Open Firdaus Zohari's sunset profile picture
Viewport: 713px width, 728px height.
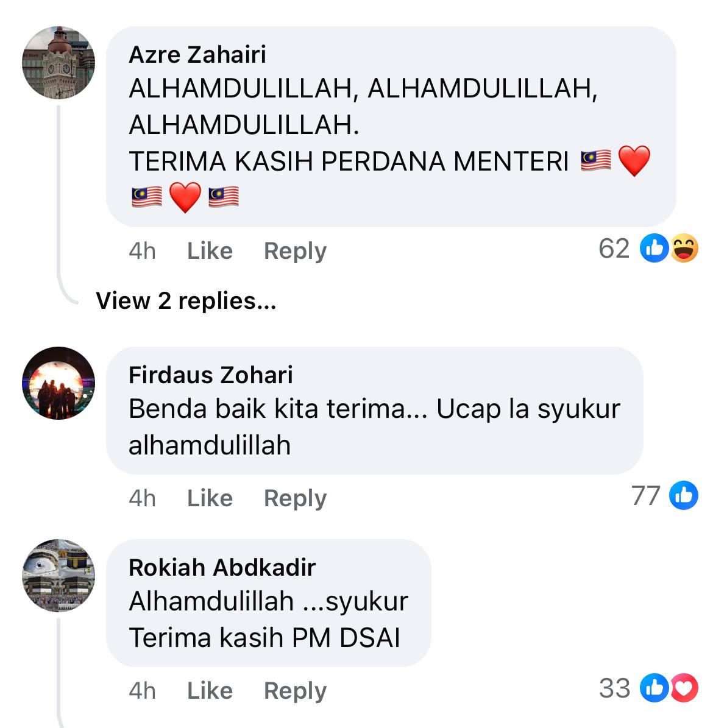click(x=59, y=383)
